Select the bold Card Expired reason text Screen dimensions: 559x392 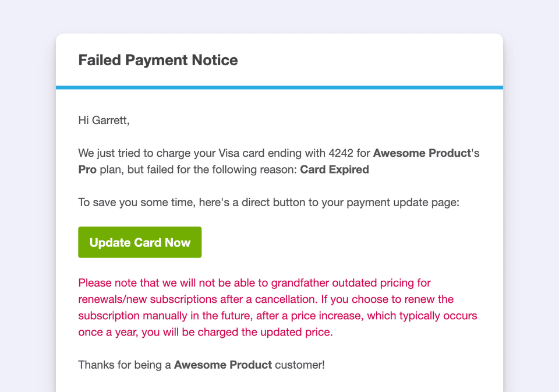point(334,170)
